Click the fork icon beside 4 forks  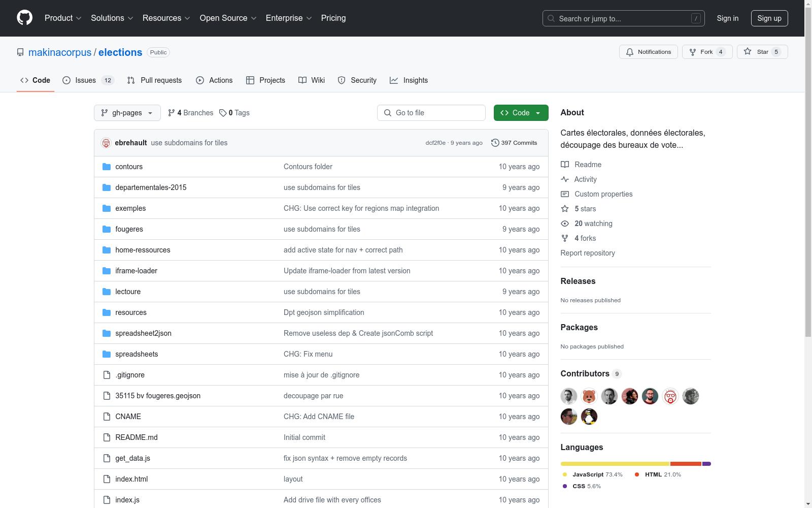(565, 238)
